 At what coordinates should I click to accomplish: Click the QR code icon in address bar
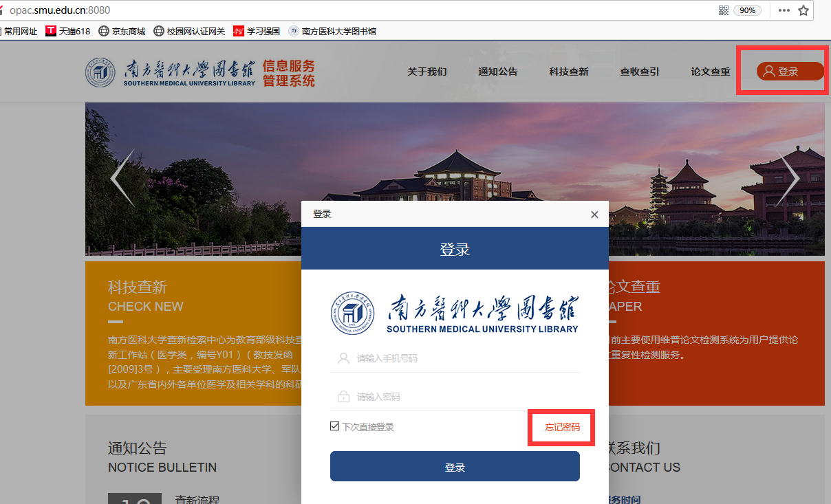723,10
